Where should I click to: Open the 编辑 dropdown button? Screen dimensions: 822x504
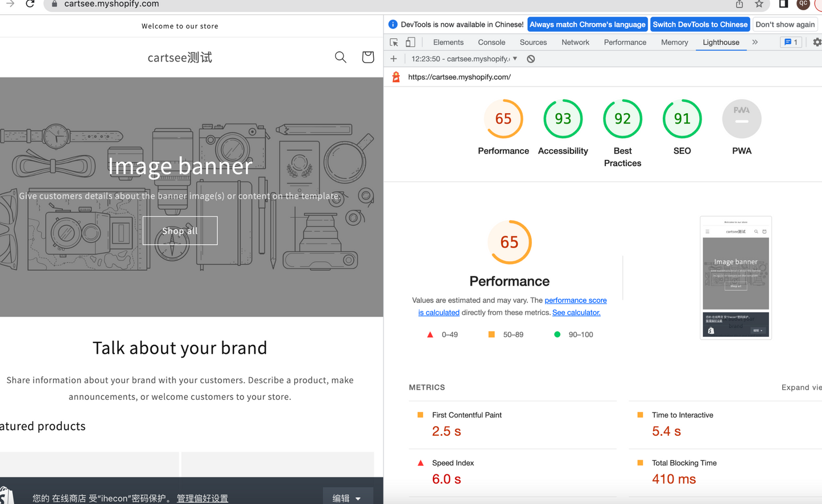348,497
